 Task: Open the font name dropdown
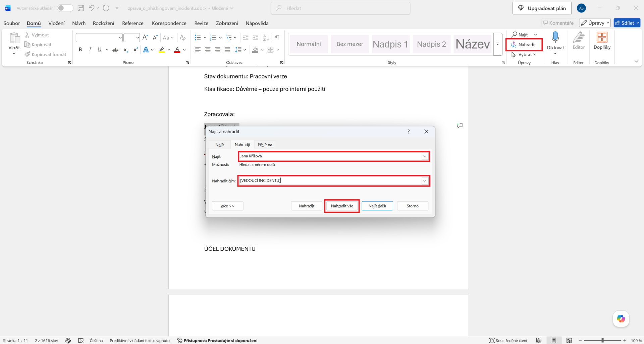(120, 38)
